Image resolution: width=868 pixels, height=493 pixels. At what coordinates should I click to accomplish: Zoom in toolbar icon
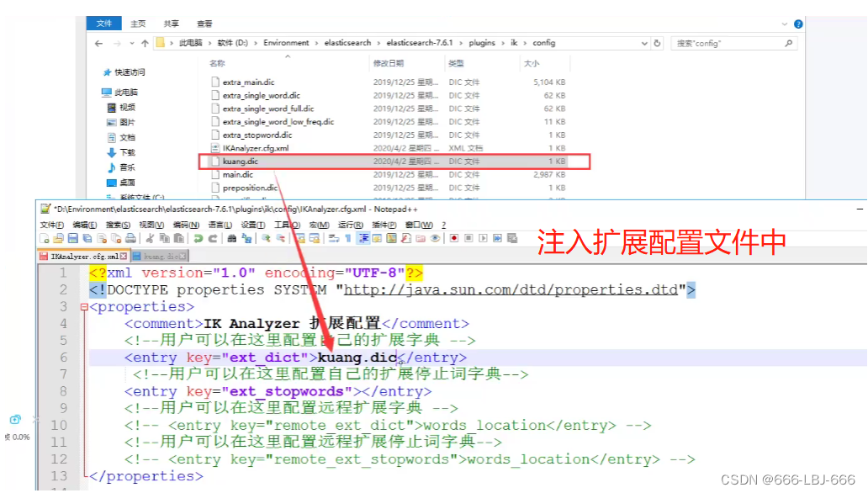point(267,238)
